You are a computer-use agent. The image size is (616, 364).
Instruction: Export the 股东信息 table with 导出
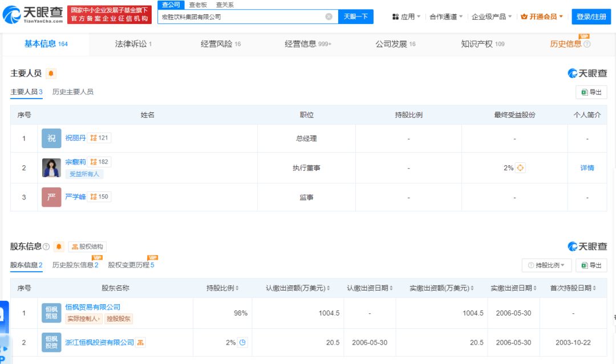tap(591, 265)
